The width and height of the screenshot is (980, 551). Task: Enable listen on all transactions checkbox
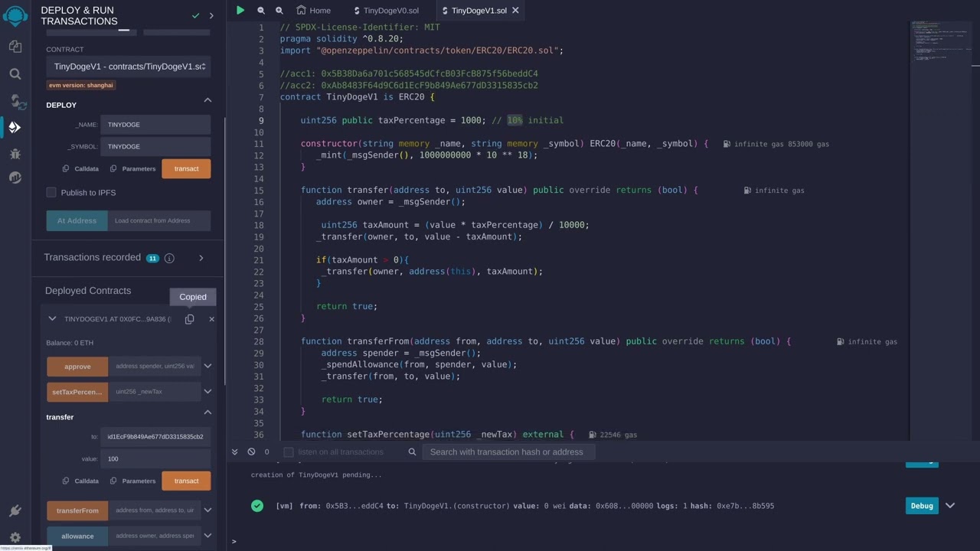tap(289, 452)
